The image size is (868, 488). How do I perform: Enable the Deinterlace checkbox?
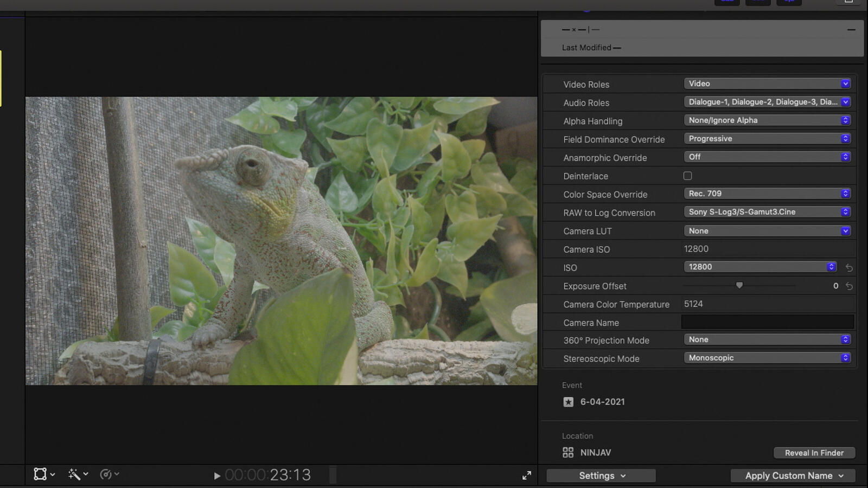click(687, 176)
